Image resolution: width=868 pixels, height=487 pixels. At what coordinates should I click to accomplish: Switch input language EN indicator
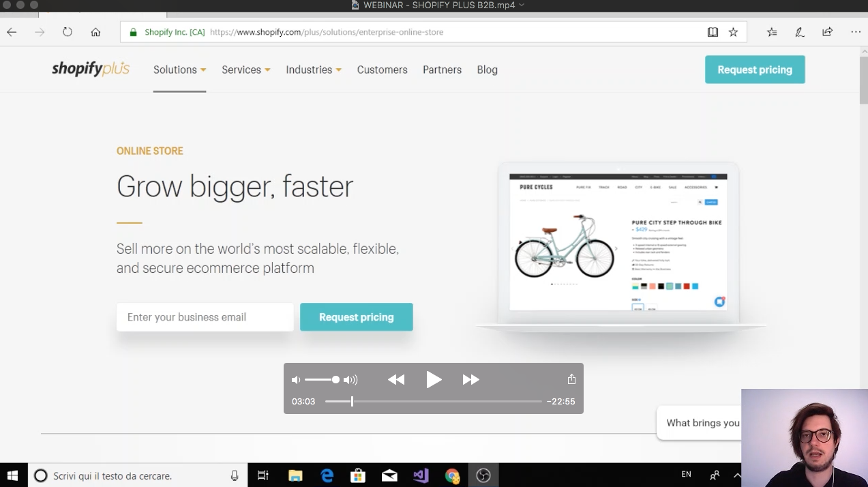(686, 475)
